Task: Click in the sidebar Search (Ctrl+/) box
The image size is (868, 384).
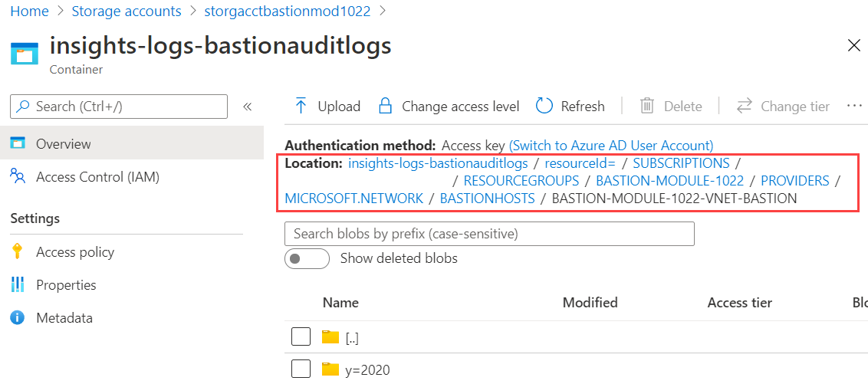Action: point(119,107)
